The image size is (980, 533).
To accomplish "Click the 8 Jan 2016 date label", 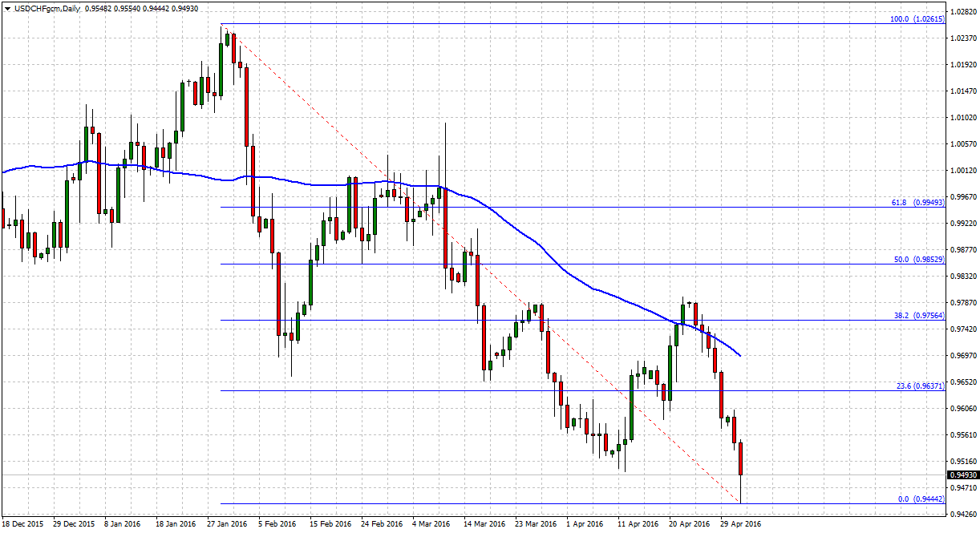I will [x=124, y=524].
